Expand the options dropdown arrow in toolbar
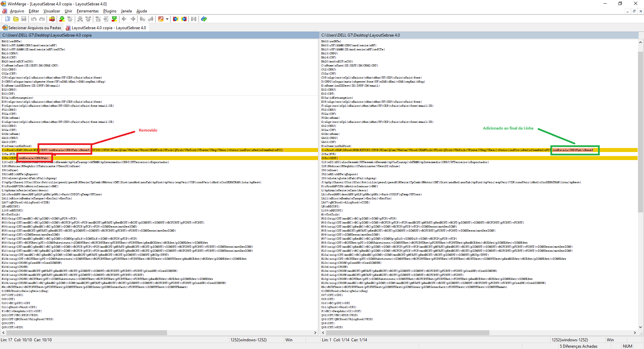This screenshot has height=349, width=644. [167, 19]
